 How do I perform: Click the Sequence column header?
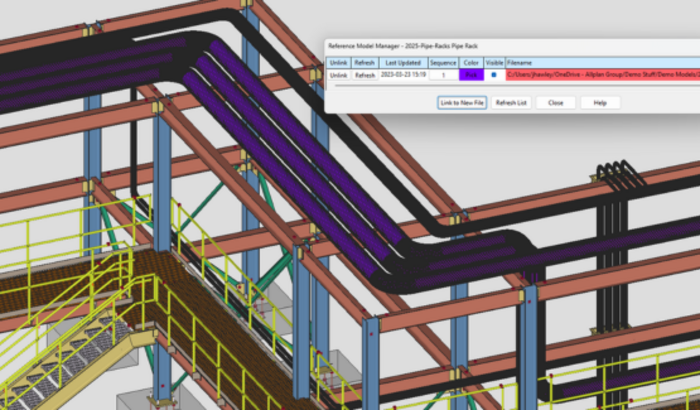tap(443, 63)
